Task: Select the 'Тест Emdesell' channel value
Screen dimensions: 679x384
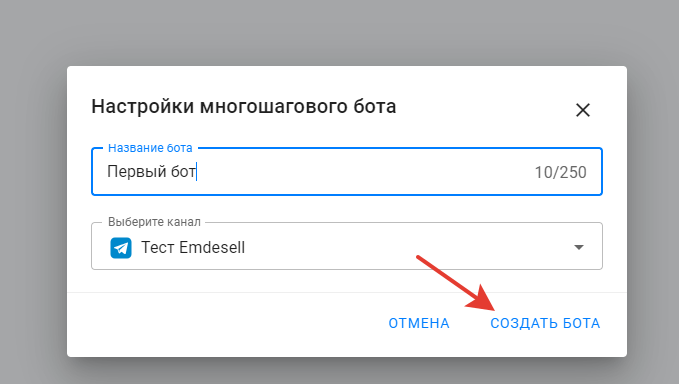Action: [193, 248]
